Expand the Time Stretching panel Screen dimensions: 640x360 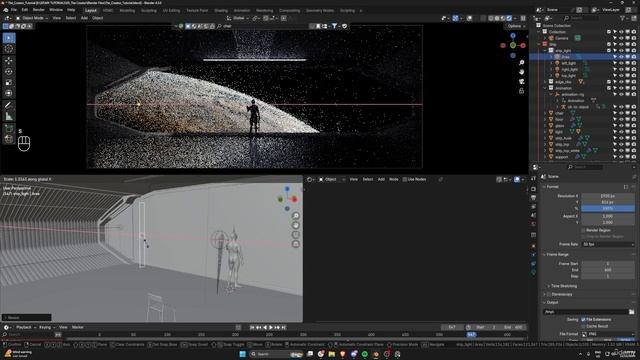point(563,286)
